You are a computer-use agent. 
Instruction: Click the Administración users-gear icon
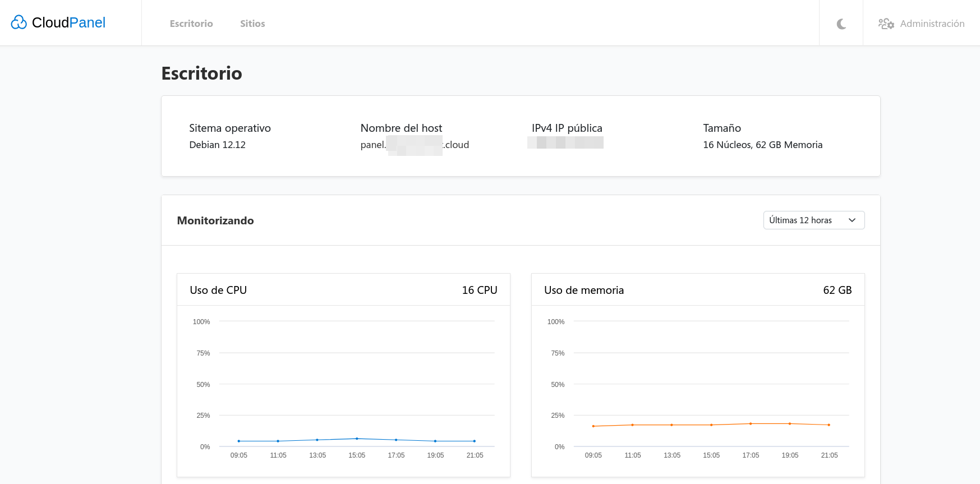(x=886, y=24)
